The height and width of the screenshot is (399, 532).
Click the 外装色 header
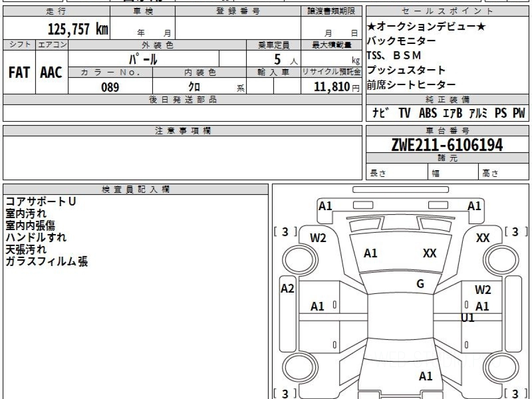(157, 45)
